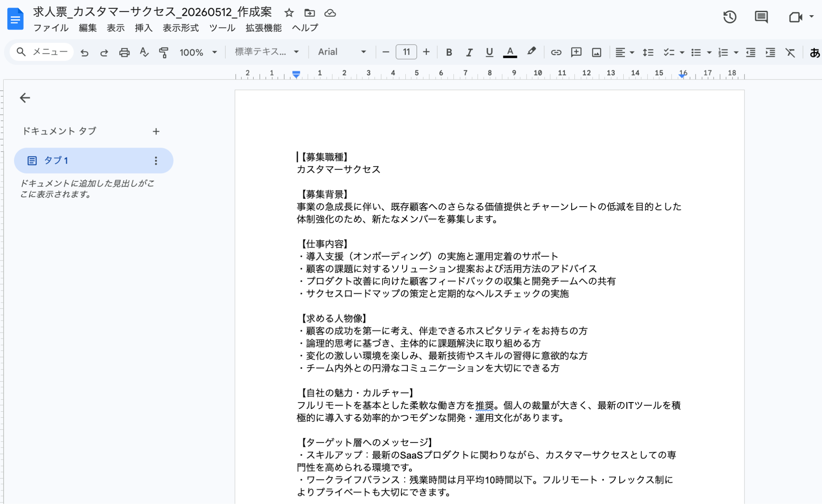Viewport: 822px width, 504px height.
Task: Decrease the indent level
Action: click(751, 52)
